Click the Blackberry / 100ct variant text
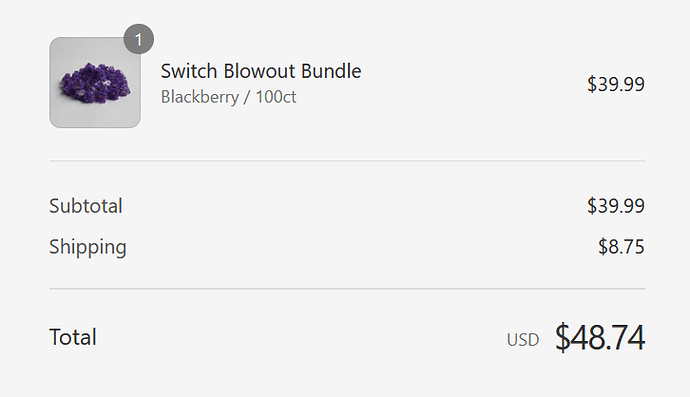Image resolution: width=690 pixels, height=397 pixels. click(x=228, y=97)
